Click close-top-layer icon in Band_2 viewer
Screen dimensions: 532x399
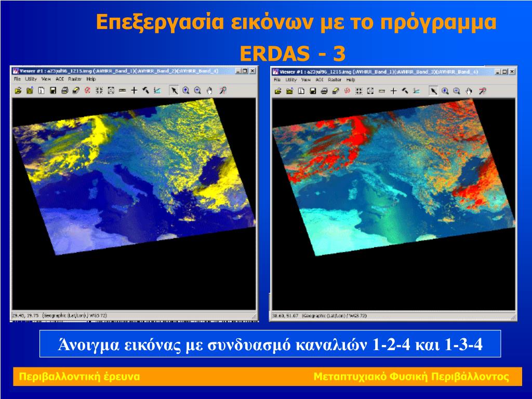30,90
